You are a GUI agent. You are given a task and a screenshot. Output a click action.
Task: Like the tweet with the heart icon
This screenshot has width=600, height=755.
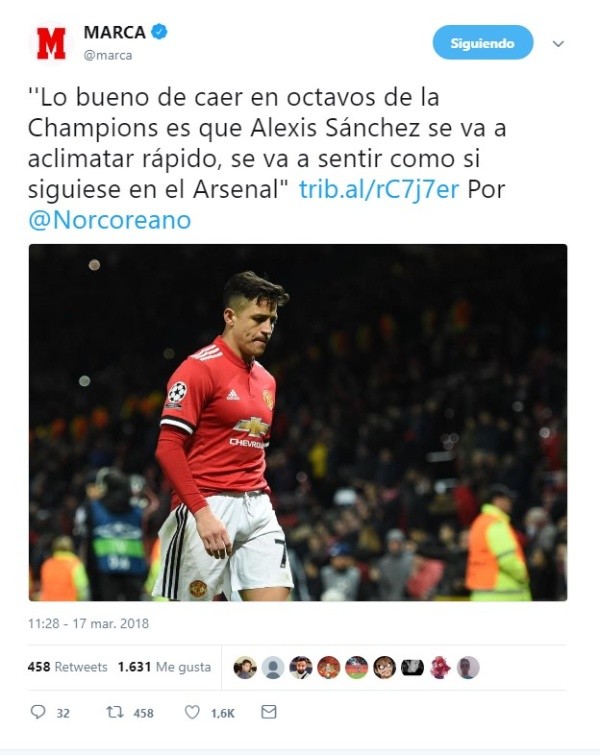click(x=192, y=712)
